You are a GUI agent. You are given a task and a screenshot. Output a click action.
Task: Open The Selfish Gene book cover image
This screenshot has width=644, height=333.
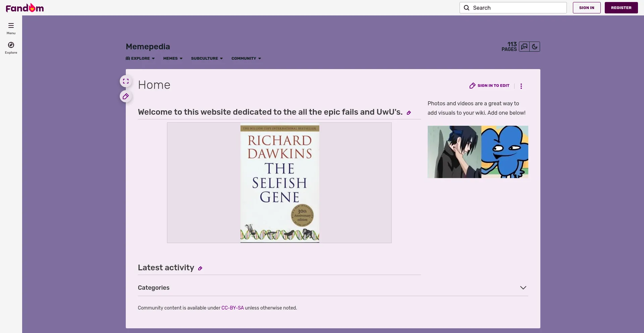[280, 183]
